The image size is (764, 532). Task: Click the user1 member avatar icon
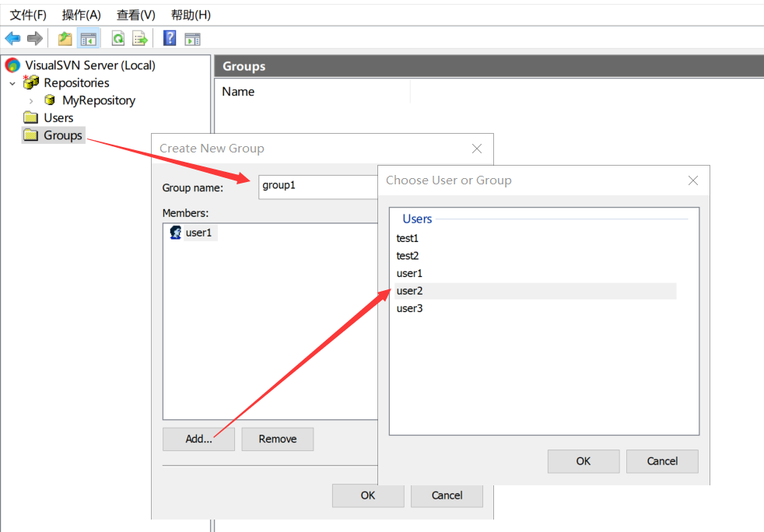(x=175, y=233)
